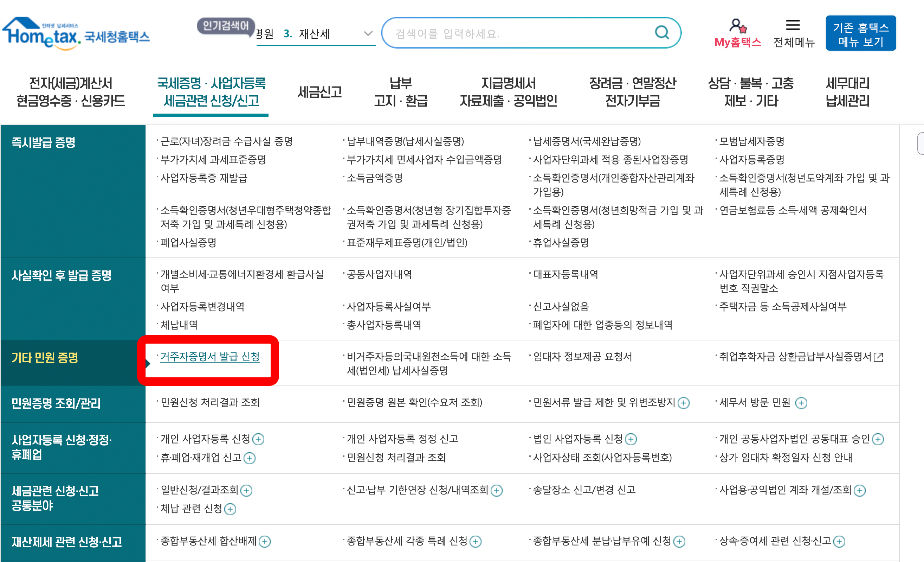Open 세무대리 납세관리 menu
924x562 pixels.
pos(847,92)
